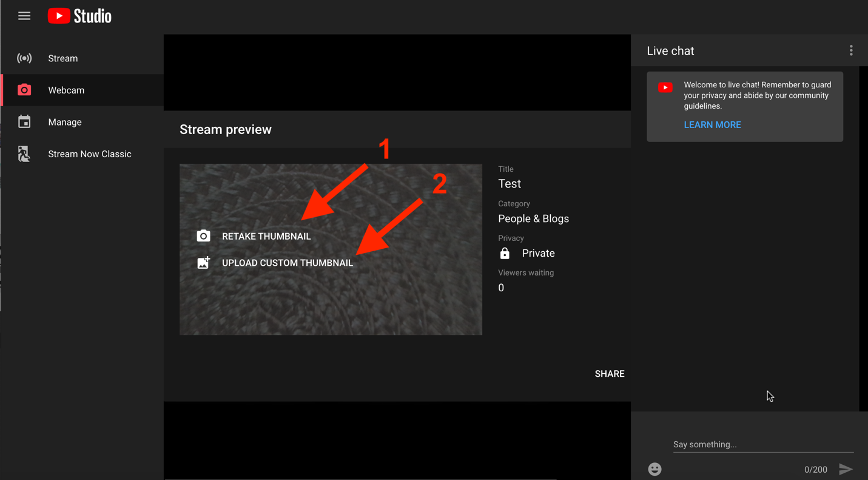The image size is (868, 480).
Task: Click Retake Thumbnail text
Action: (x=266, y=236)
